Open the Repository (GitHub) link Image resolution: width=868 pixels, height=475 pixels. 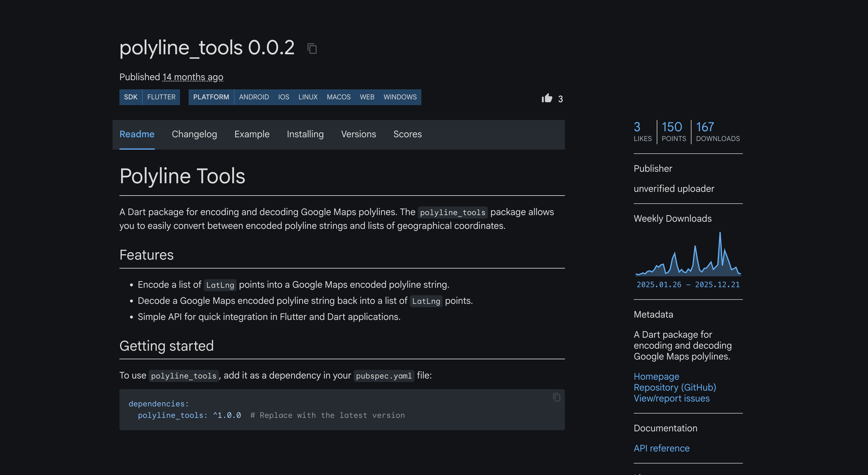coord(675,387)
